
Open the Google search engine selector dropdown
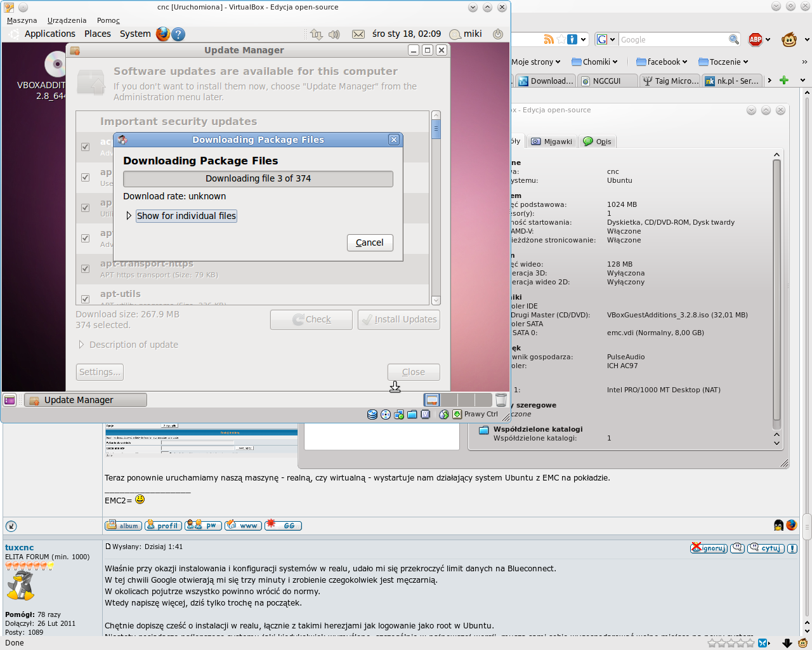606,39
